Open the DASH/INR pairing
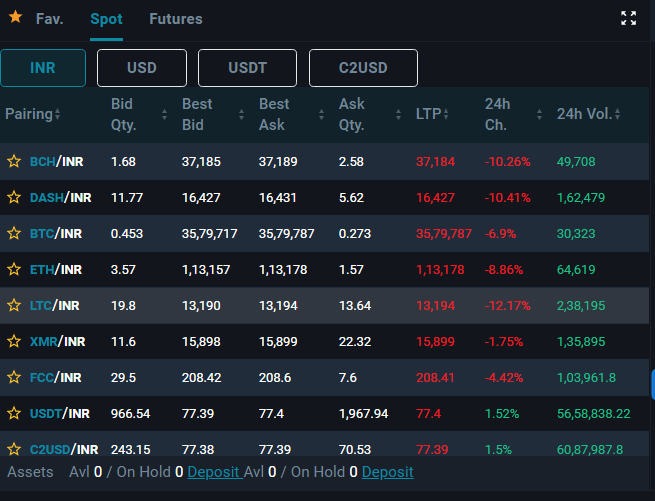Image resolution: width=655 pixels, height=501 pixels. 61,197
